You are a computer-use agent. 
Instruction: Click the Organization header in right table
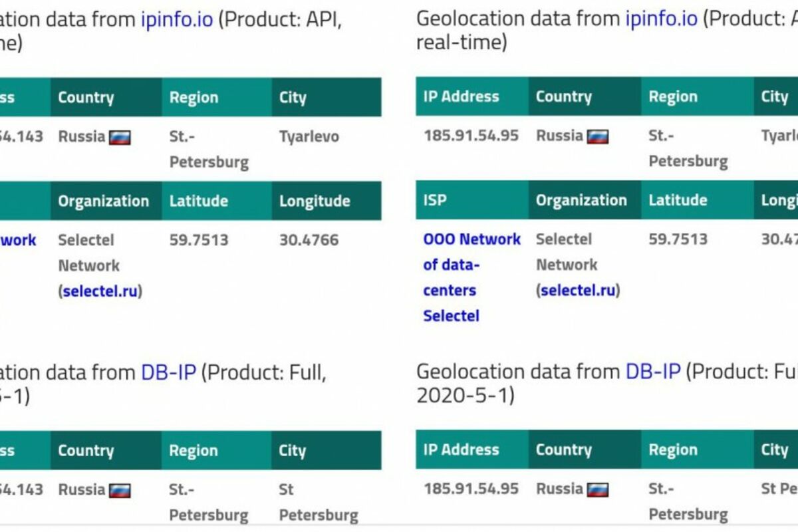(x=581, y=200)
